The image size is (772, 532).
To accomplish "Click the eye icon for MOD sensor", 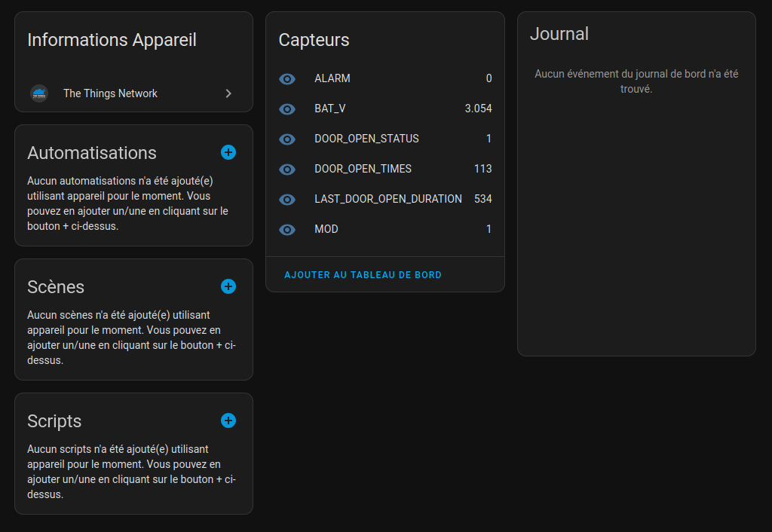I will (287, 229).
